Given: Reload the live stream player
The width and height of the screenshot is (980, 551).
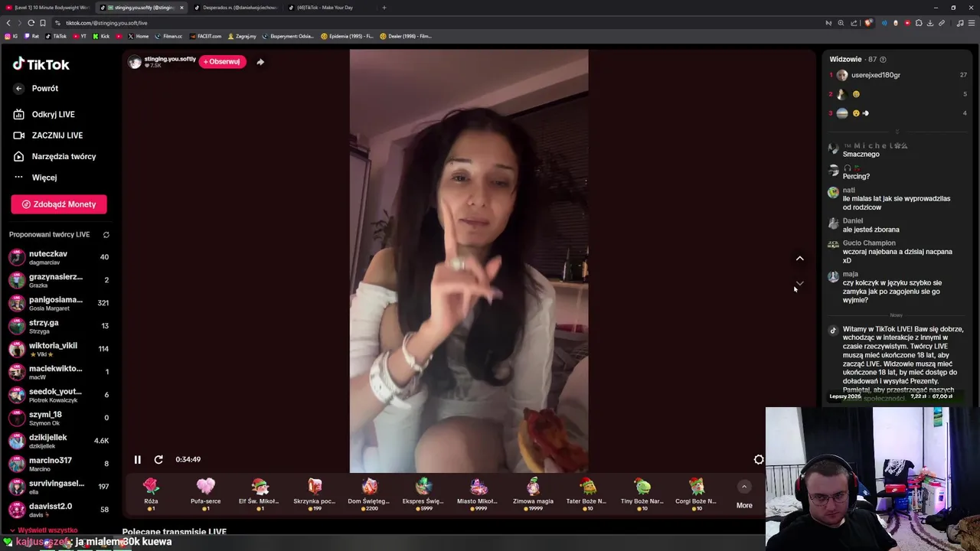Looking at the screenshot, I should point(158,459).
